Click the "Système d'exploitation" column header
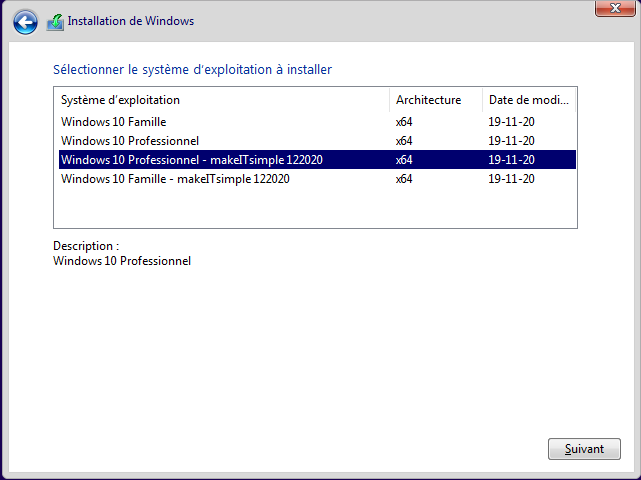This screenshot has width=641, height=480. point(120,100)
